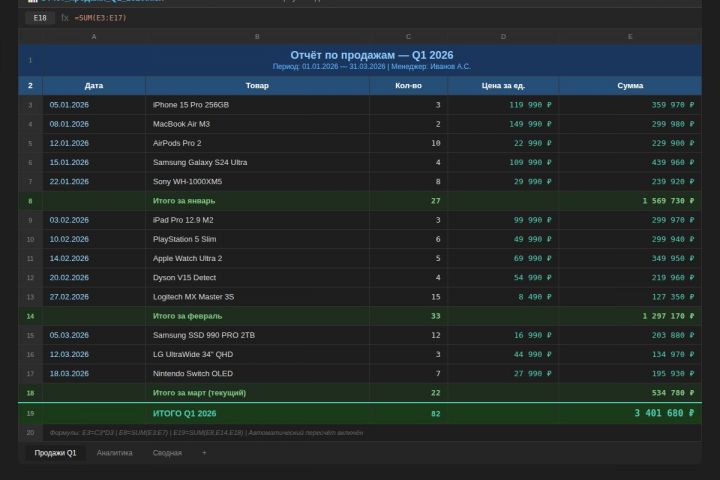Select the Итого за март (текущий) cell
Image resolution: width=720 pixels, height=480 pixels.
point(257,393)
